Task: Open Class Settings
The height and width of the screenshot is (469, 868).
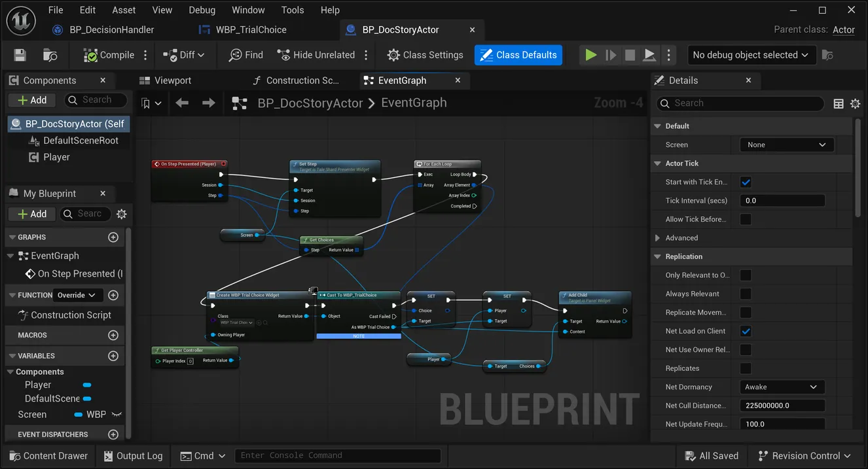Action: tap(425, 55)
